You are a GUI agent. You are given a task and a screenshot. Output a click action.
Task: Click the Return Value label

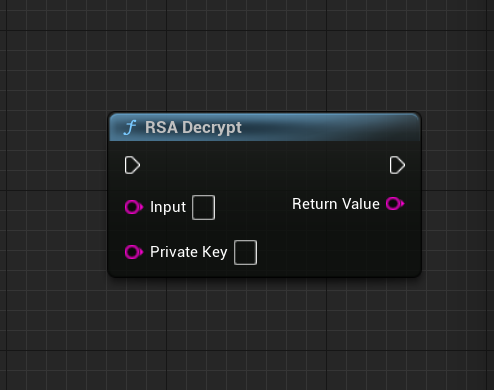[336, 204]
